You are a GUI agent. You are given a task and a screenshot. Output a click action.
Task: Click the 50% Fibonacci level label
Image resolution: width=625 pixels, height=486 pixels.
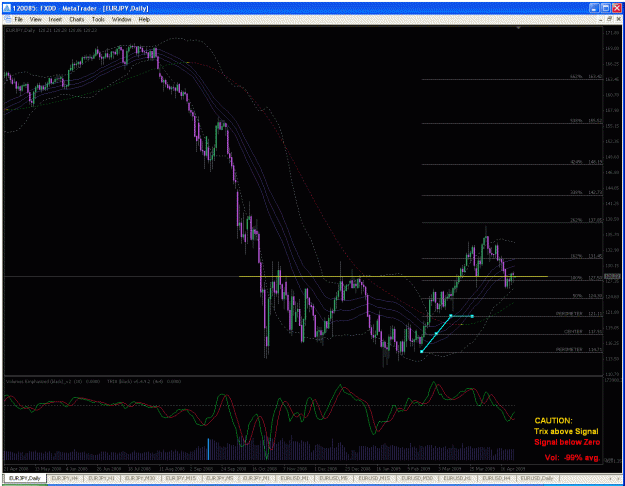[578, 296]
